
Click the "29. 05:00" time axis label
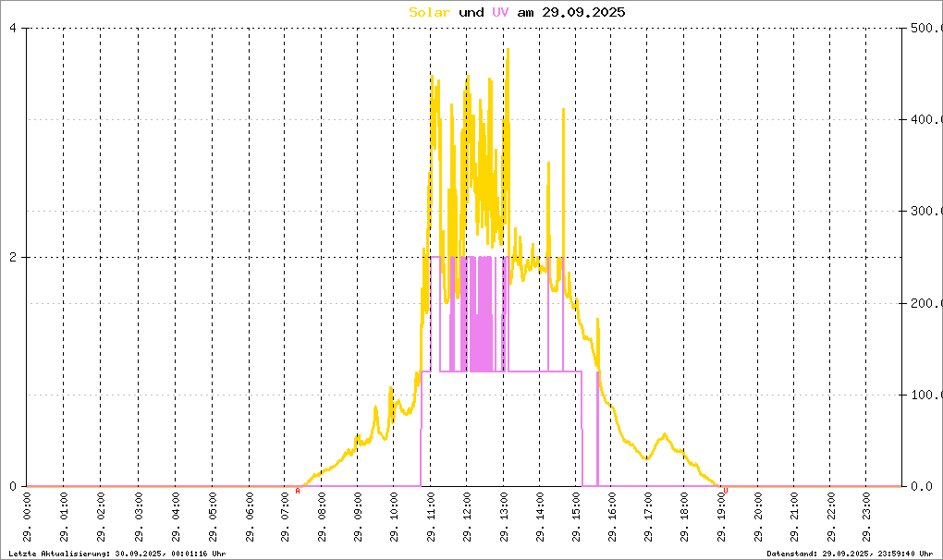(213, 517)
